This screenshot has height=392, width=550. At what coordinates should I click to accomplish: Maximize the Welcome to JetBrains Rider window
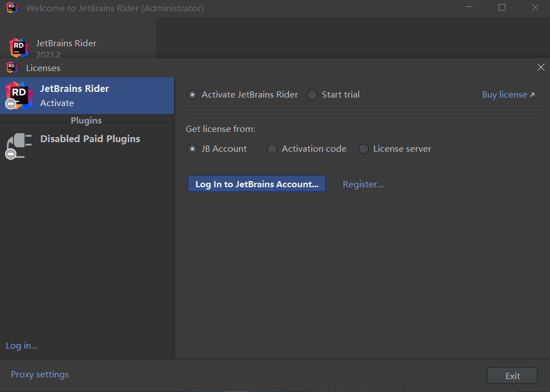502,7
